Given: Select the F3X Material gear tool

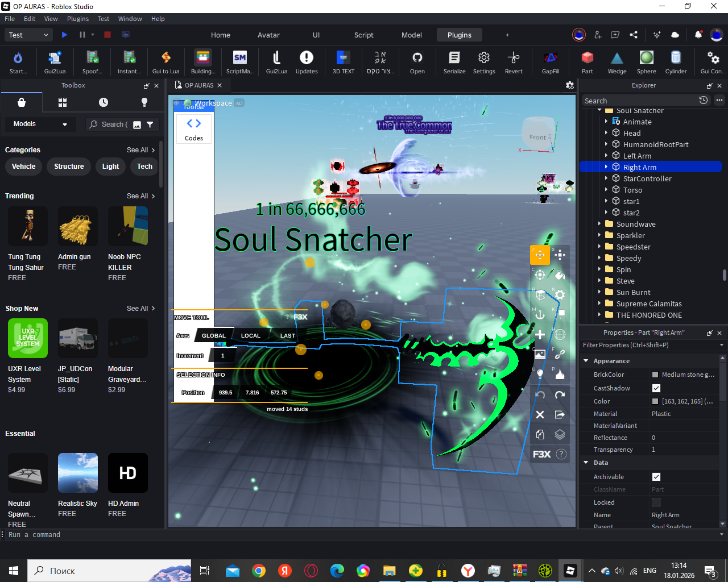Looking at the screenshot, I should 560,295.
